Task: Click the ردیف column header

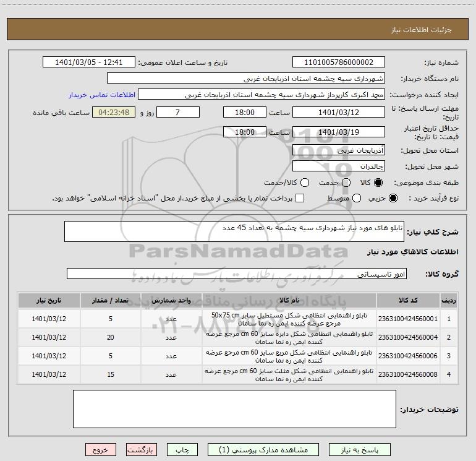Action: 449,300
